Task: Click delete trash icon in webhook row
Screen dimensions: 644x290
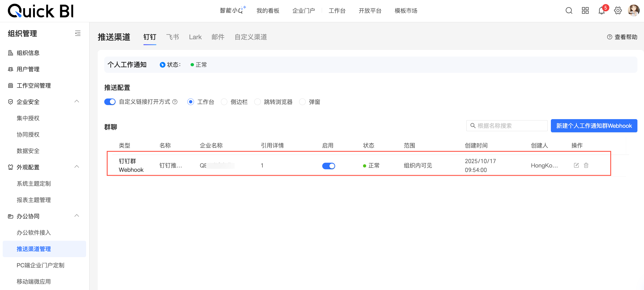Action: (586, 165)
